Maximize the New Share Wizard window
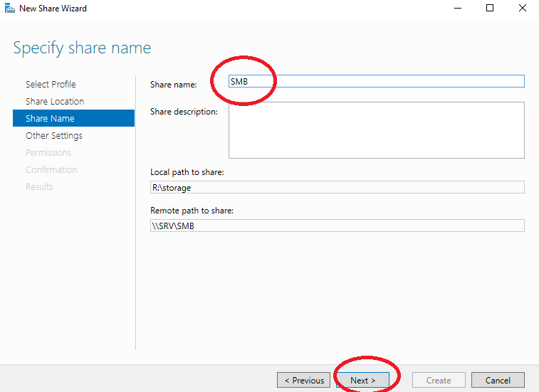 (x=490, y=9)
